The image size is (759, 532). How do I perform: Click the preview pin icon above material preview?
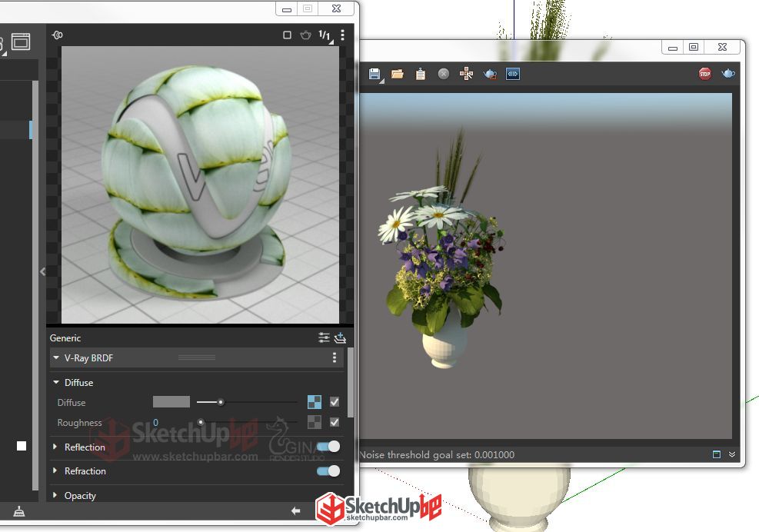57,35
